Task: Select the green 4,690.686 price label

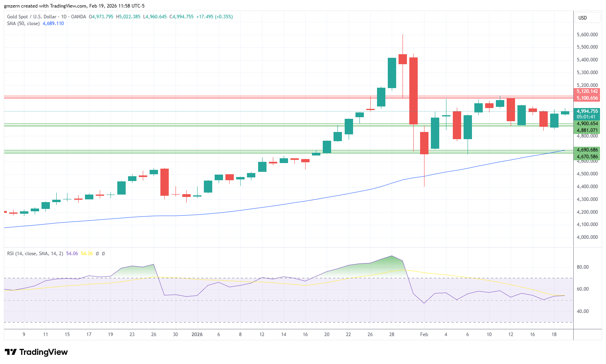Action: [587, 150]
